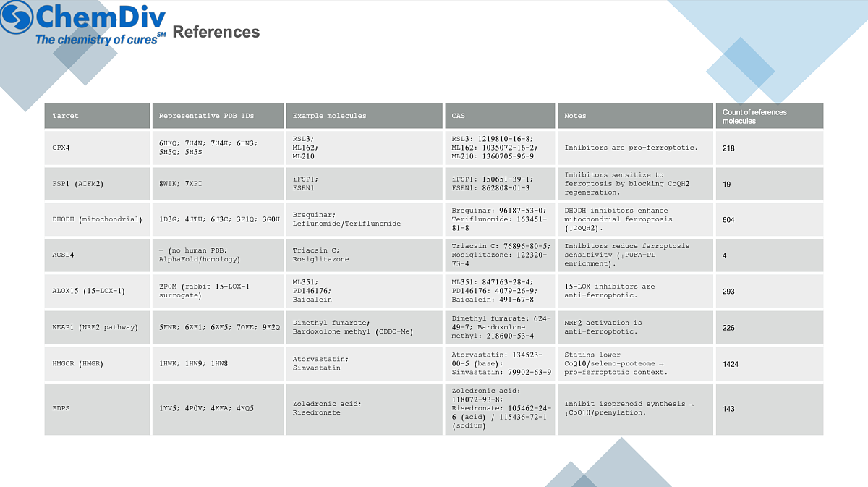This screenshot has height=487, width=868.
Task: Click the CAS column header
Action: [x=459, y=116]
